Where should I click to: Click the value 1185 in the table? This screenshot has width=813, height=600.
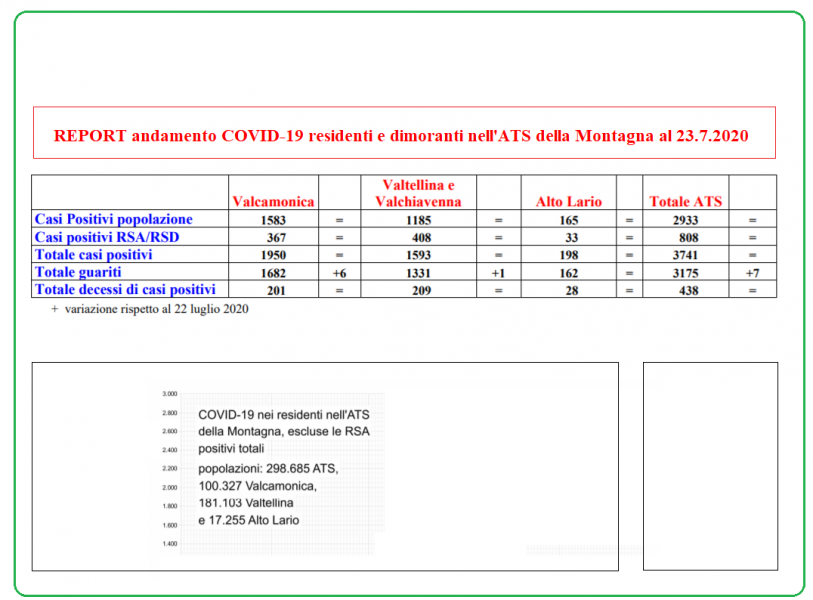coord(418,220)
